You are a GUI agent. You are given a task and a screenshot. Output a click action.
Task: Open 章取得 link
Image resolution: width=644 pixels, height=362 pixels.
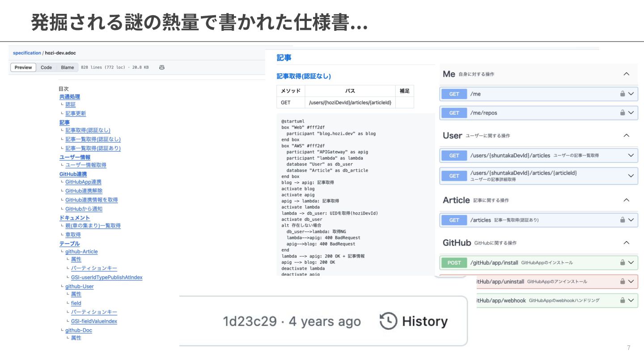73,235
